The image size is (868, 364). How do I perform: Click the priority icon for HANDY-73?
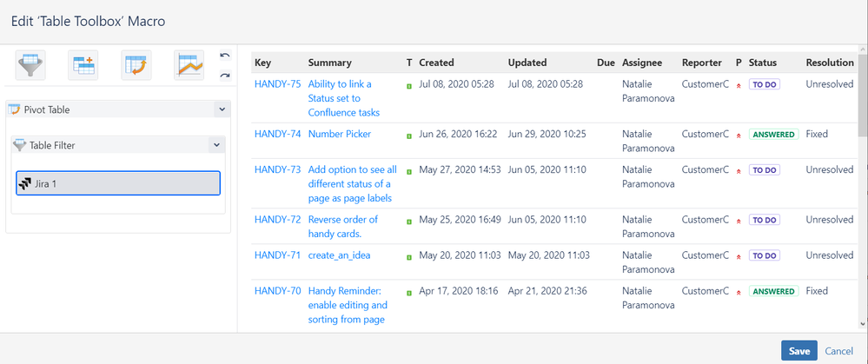tap(739, 171)
